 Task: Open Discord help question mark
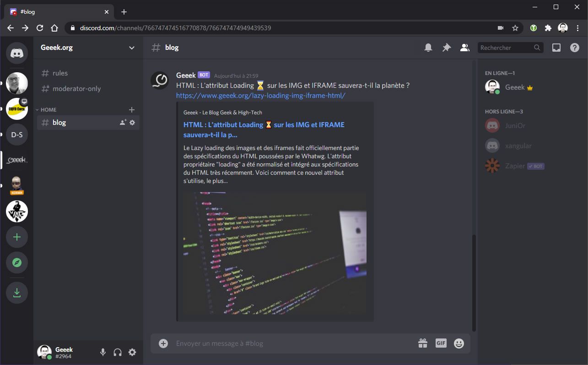point(575,48)
